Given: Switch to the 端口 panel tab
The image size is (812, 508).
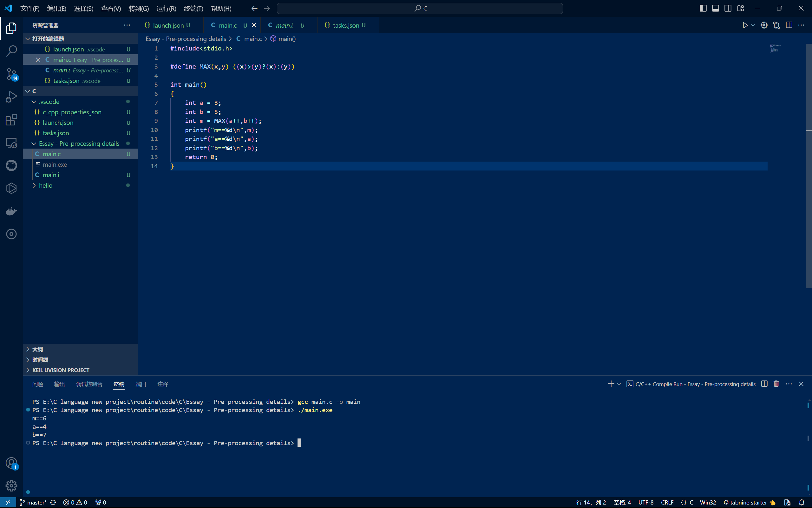Looking at the screenshot, I should point(141,384).
